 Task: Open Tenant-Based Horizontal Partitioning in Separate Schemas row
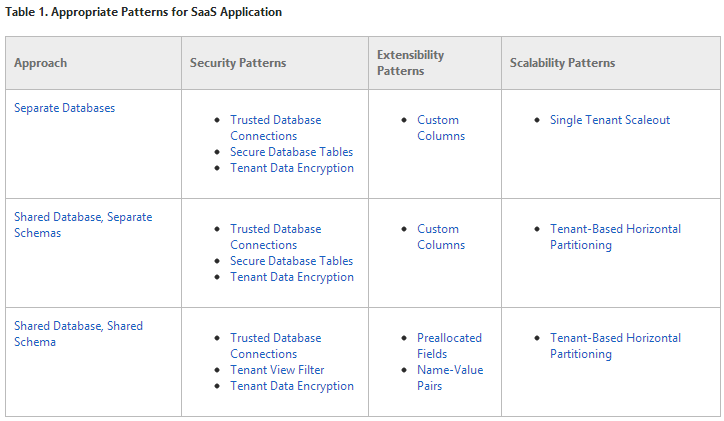pyautogui.click(x=615, y=229)
